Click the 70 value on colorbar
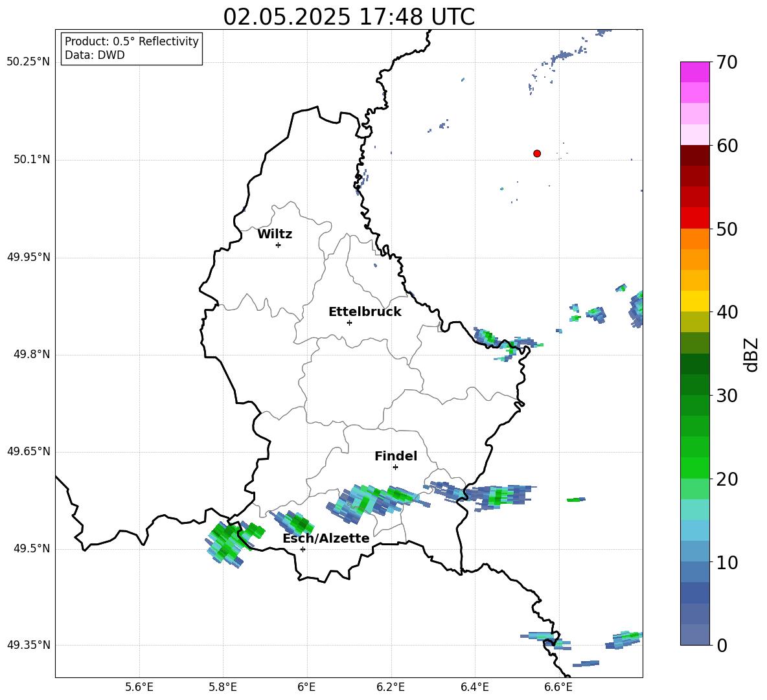Viewport: 767px width, 700px height. click(727, 63)
